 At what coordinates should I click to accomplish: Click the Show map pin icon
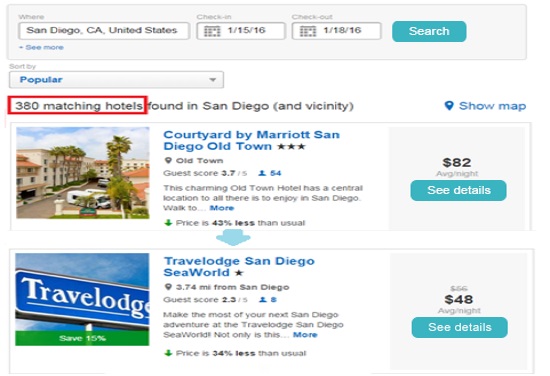449,106
